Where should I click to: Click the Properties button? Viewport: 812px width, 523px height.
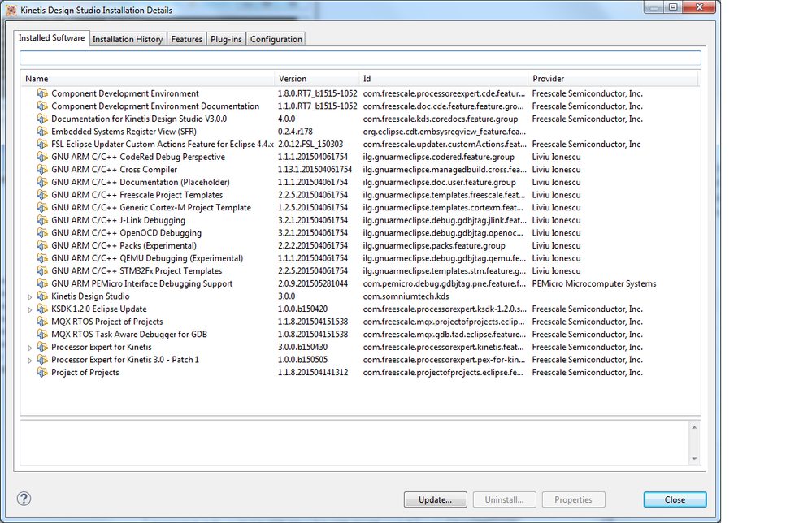[573, 499]
